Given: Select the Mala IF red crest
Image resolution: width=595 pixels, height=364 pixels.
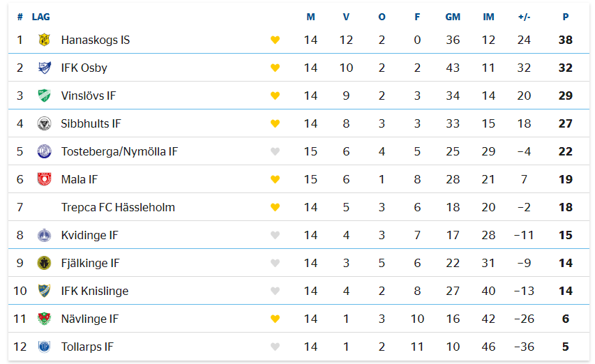Looking at the screenshot, I should 45,179.
